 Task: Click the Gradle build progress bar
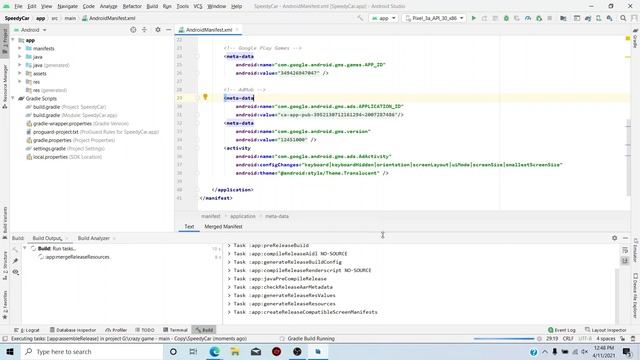(x=504, y=339)
